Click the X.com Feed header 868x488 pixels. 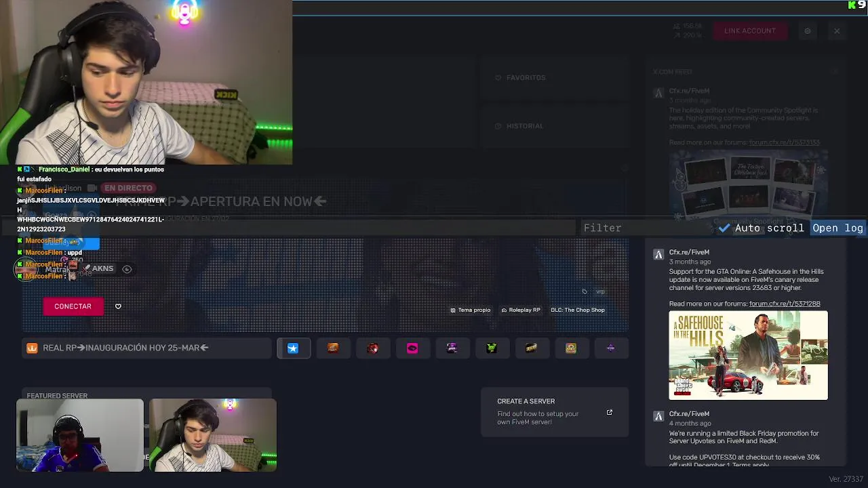(673, 72)
